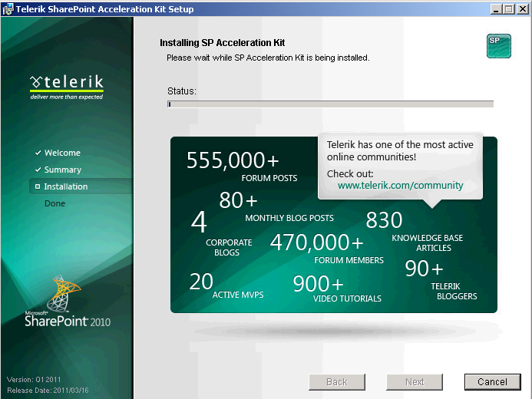This screenshot has height=399, width=532.
Task: Click the SharePoint 2010 logo graphic
Action: pyautogui.click(x=68, y=301)
